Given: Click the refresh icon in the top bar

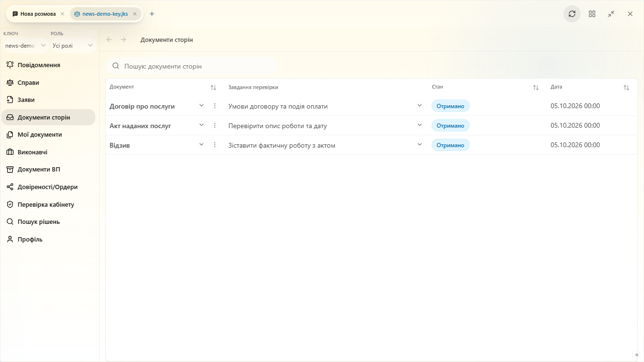Looking at the screenshot, I should (x=572, y=14).
